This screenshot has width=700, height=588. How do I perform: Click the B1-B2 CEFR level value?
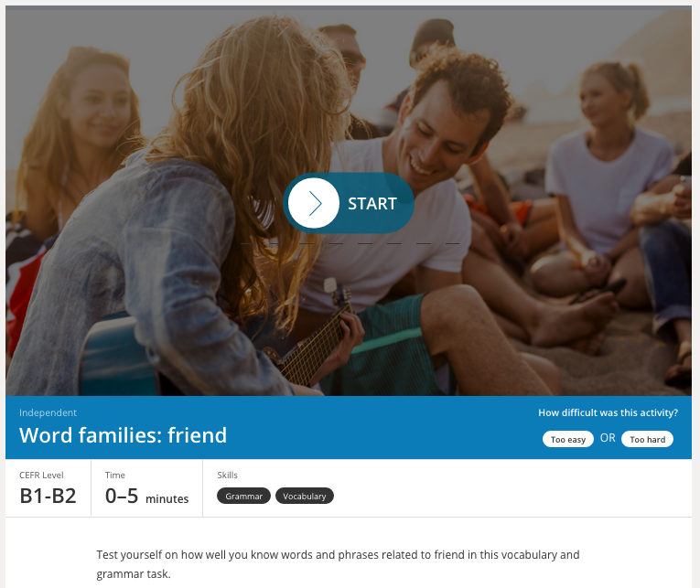pos(48,496)
